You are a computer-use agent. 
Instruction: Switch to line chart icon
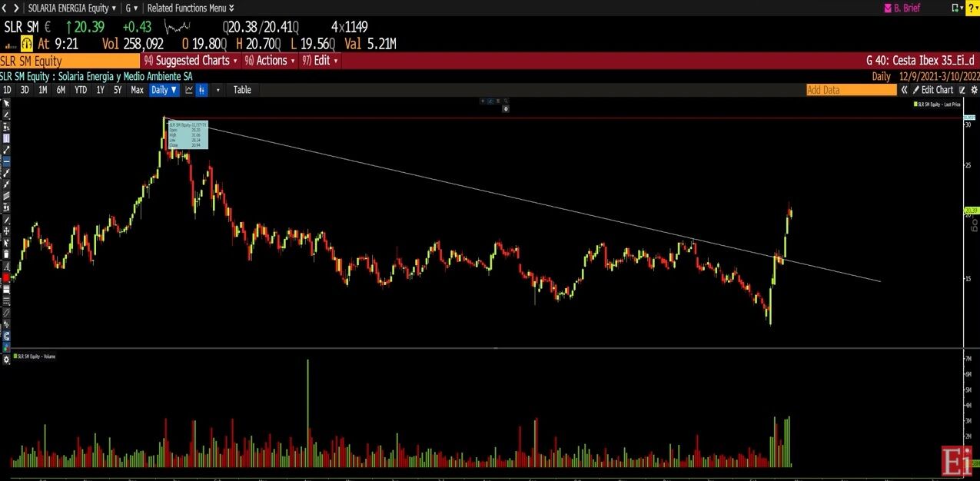coord(189,90)
